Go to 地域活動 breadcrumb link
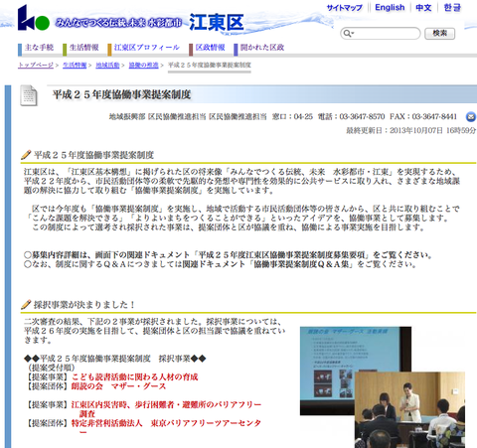 coord(107,65)
